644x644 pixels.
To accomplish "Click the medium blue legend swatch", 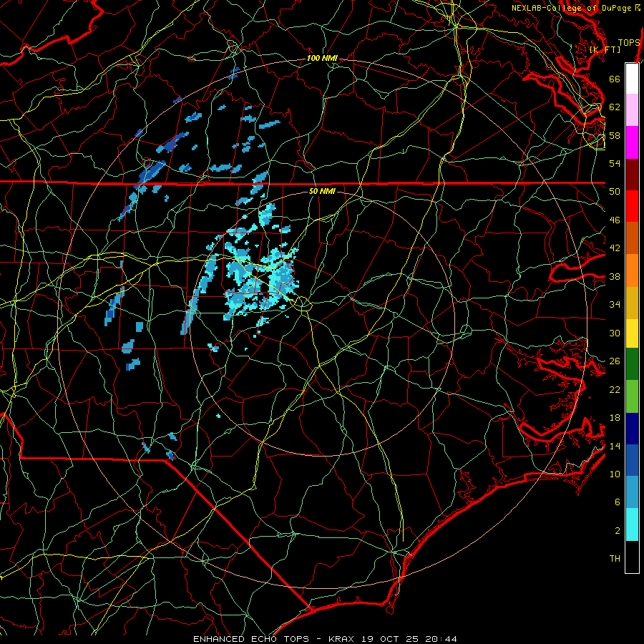I will (x=632, y=460).
